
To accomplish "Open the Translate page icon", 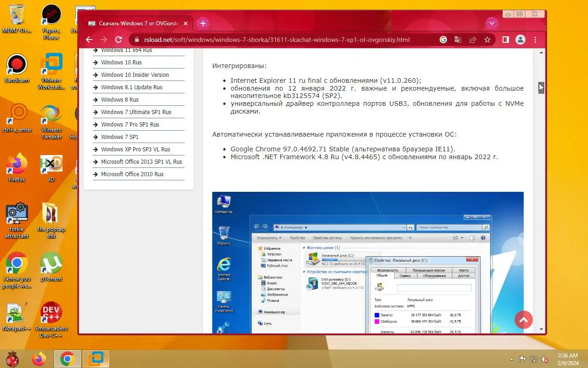I will coord(458,40).
